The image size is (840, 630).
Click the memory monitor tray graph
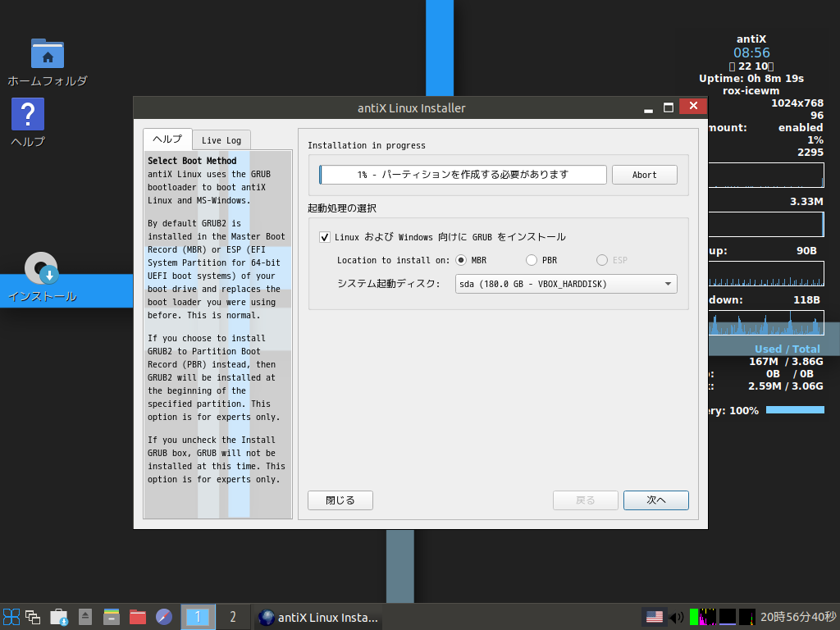tap(728, 617)
